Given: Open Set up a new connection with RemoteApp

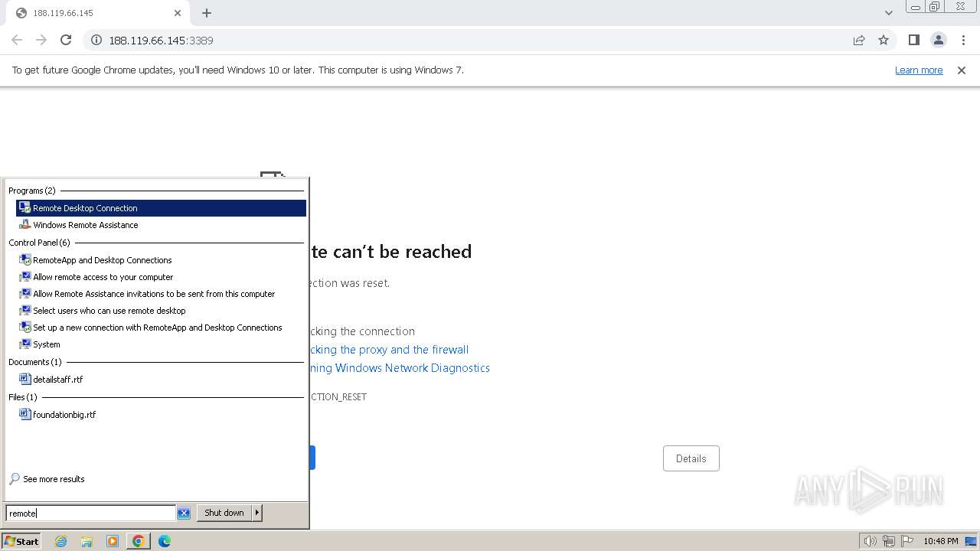Looking at the screenshot, I should [x=161, y=328].
